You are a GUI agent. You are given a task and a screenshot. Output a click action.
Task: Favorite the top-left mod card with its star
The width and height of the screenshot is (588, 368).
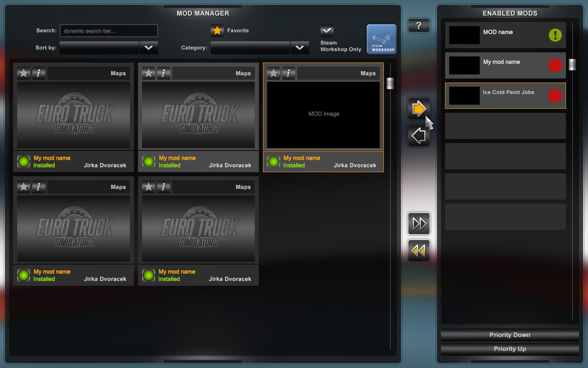coord(24,73)
